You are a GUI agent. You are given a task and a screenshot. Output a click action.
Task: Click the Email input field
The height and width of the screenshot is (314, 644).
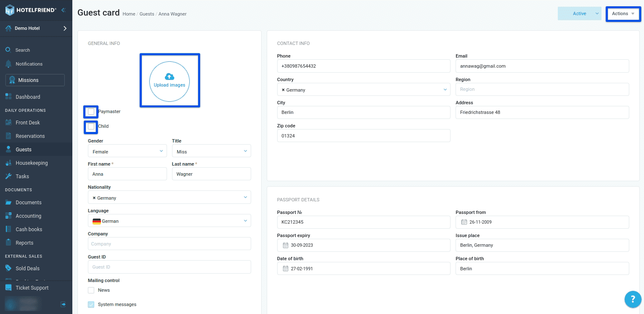point(542,66)
